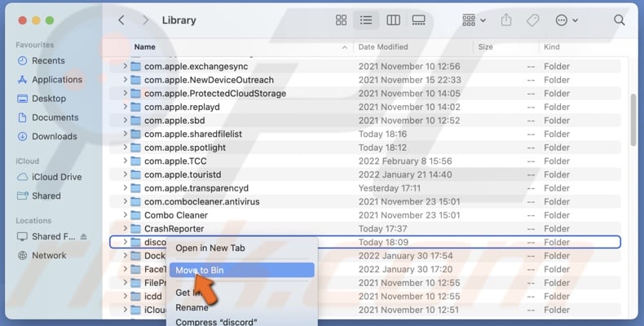Click the Library window title
Image resolution: width=644 pixels, height=326 pixels.
179,20
